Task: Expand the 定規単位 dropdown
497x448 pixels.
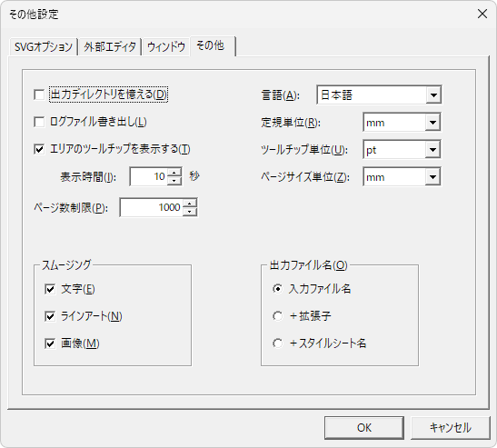Action: pyautogui.click(x=432, y=123)
